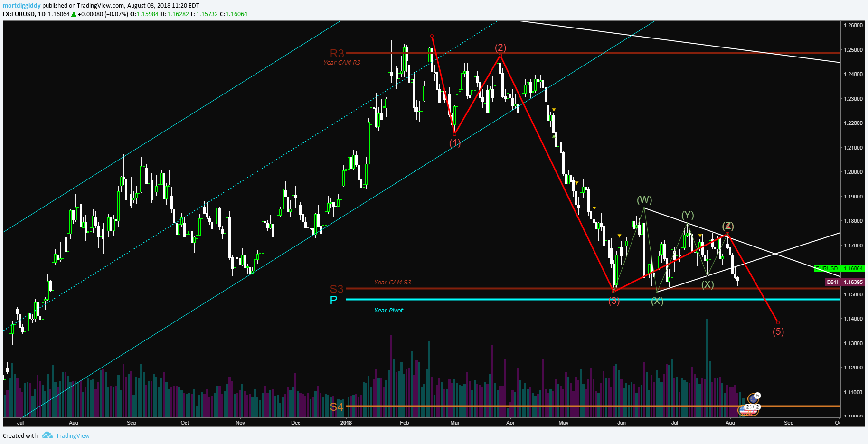
Task: Click the E6 1.16395 price tag
Action: [x=845, y=282]
